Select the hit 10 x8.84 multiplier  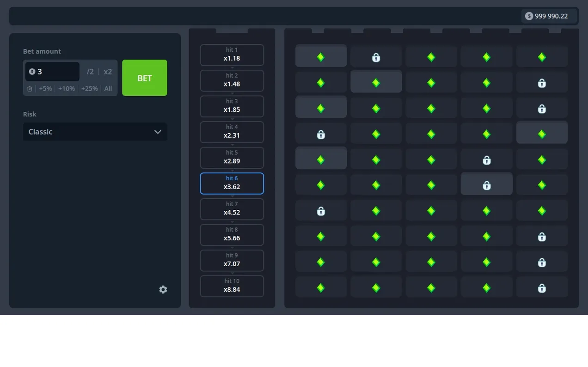point(232,286)
